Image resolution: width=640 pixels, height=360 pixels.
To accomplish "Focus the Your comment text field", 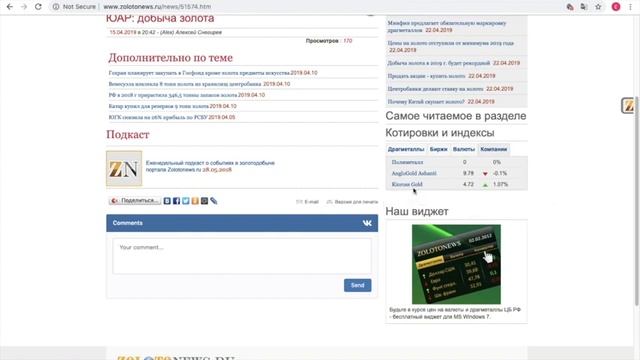I will pos(242,256).
